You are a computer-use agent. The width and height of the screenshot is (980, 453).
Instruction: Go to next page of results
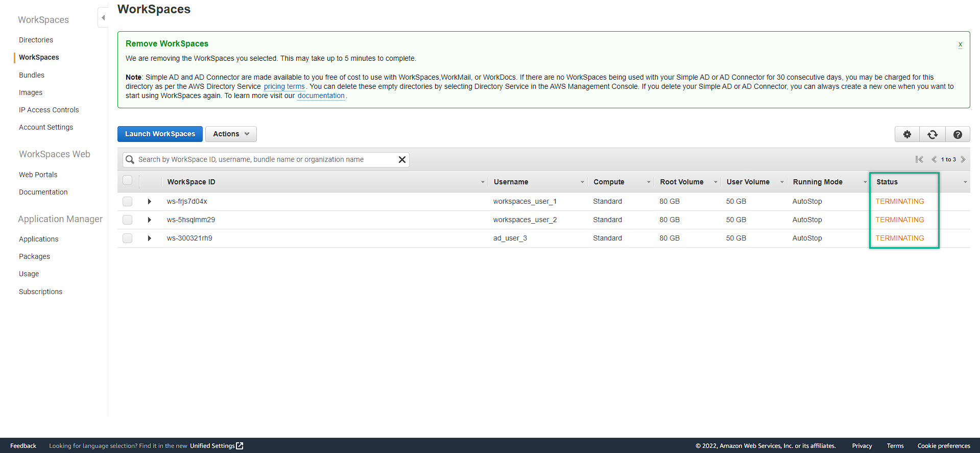point(963,159)
